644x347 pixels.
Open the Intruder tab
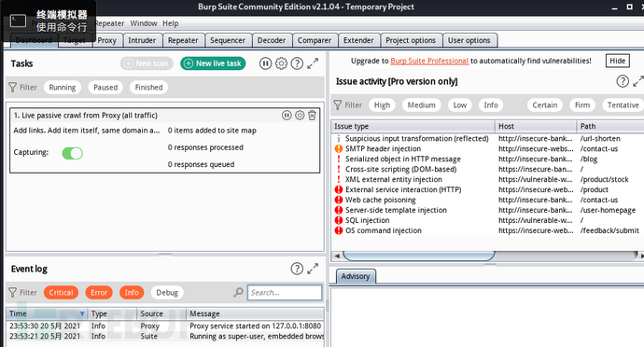pyautogui.click(x=142, y=40)
